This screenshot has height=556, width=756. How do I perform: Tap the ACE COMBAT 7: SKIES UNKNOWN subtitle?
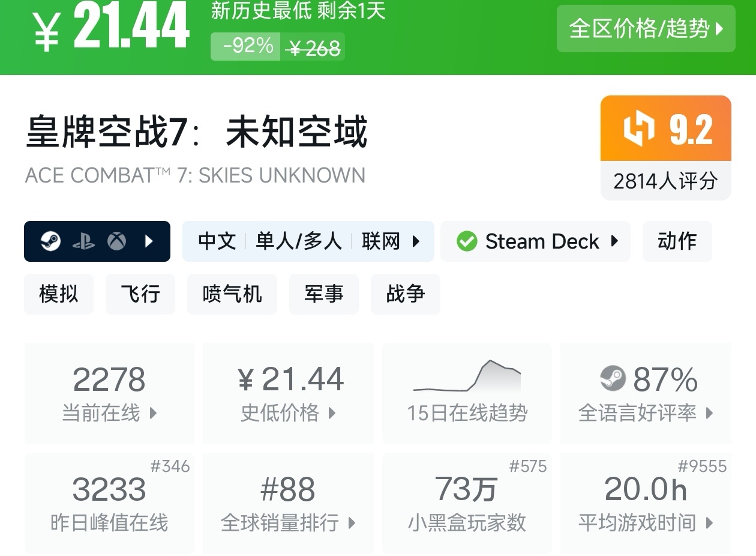(195, 175)
